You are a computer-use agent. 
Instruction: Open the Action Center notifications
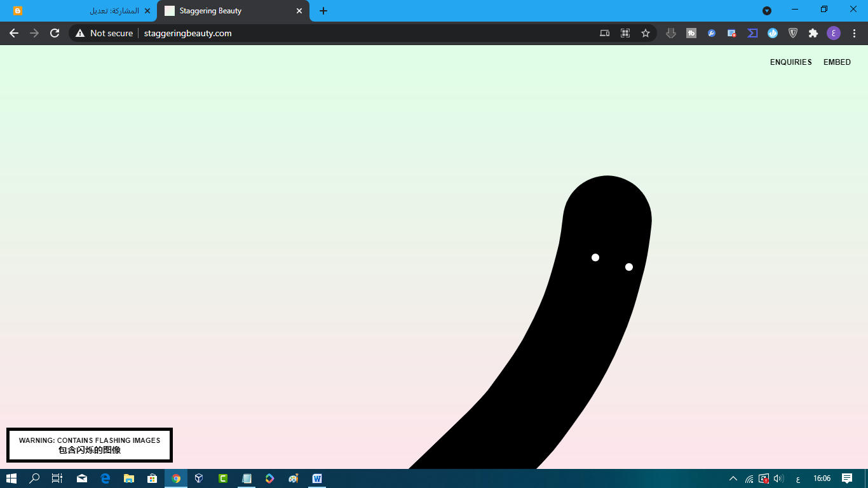coord(847,478)
